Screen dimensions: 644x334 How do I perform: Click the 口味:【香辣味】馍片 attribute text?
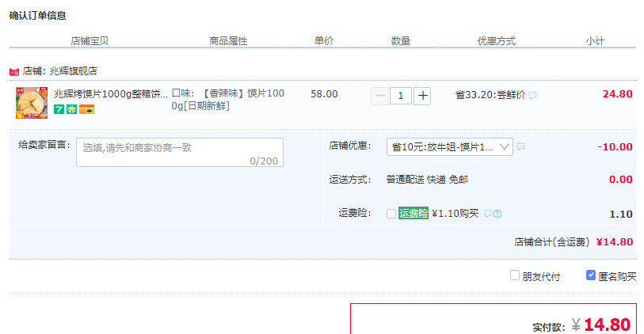point(228,100)
